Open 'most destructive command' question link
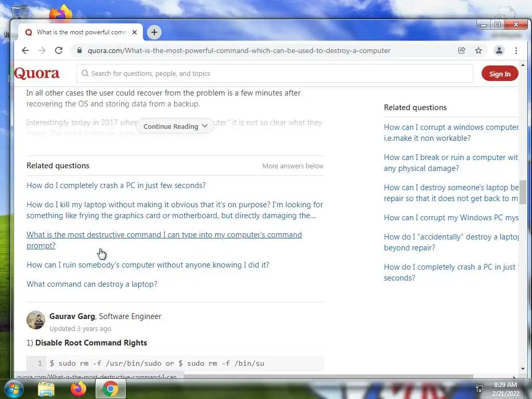 164,240
